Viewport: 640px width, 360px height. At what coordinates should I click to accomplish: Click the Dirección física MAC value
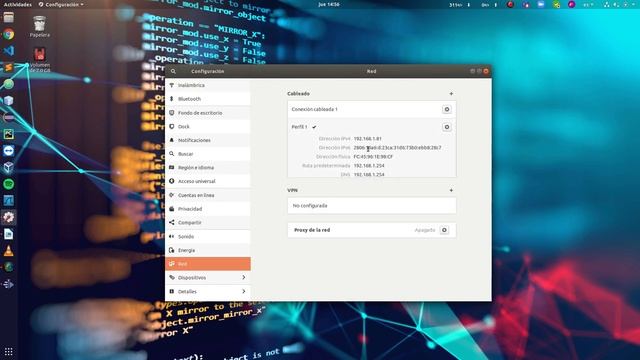click(373, 157)
